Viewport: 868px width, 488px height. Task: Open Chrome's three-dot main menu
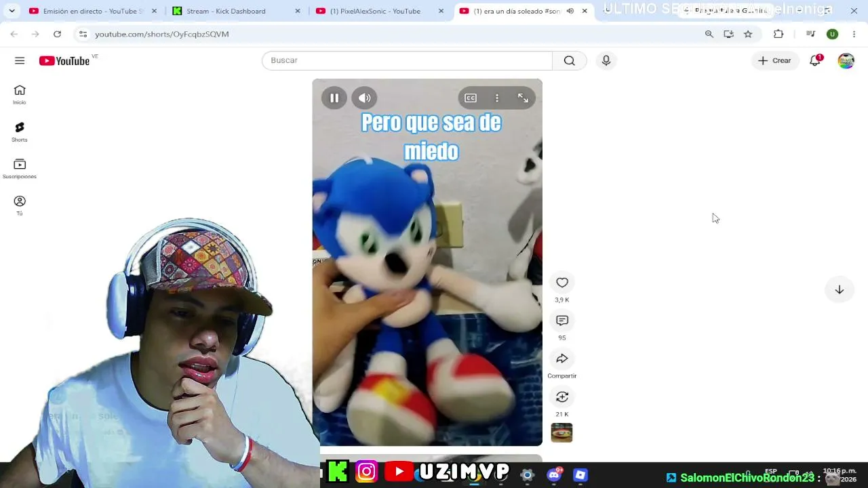[x=854, y=34]
